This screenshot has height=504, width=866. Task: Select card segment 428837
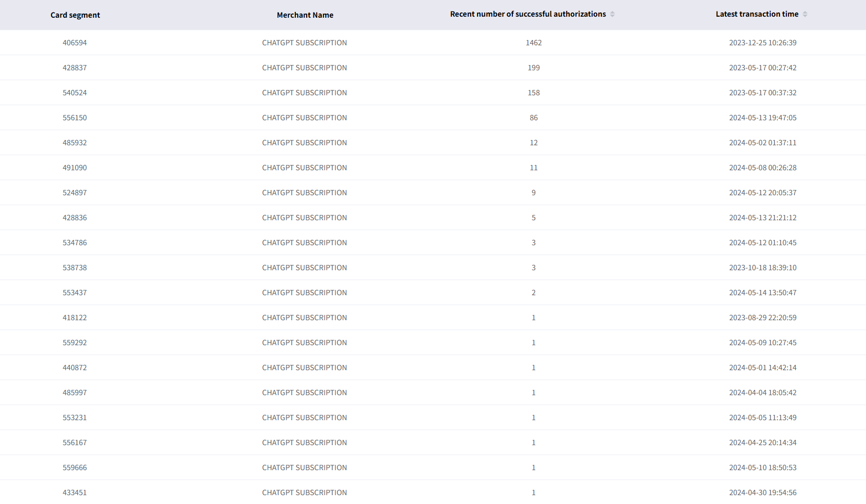(x=74, y=68)
